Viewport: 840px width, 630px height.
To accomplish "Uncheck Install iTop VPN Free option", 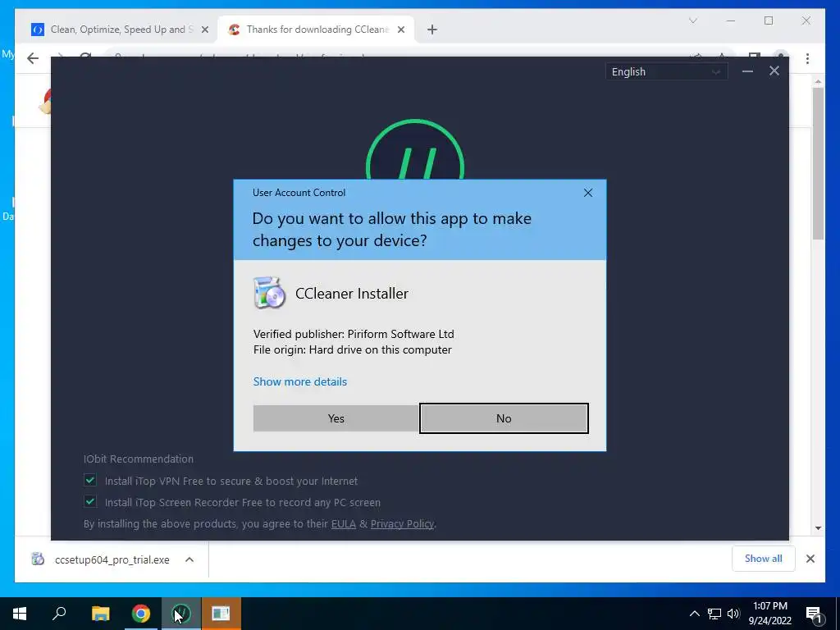I will [90, 480].
